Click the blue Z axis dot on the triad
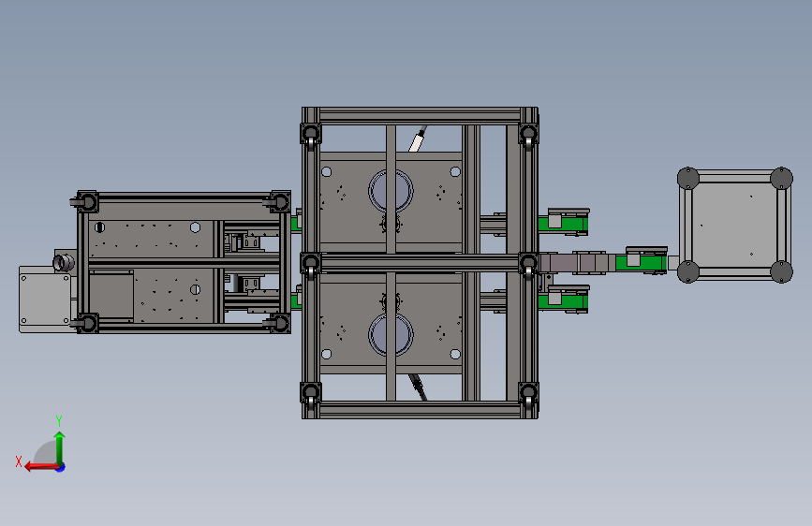Image resolution: width=812 pixels, height=526 pixels. tap(61, 467)
